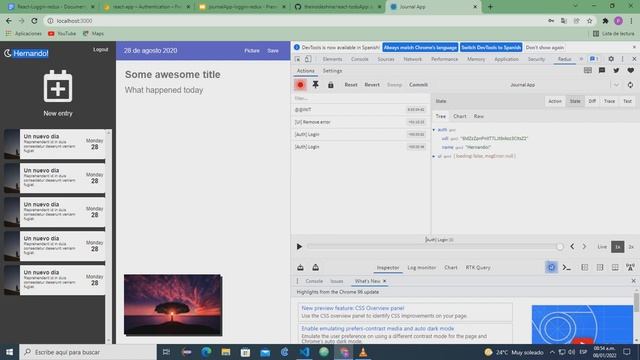Switch to the State inspector tab
The height and width of the screenshot is (360, 640).
(575, 101)
